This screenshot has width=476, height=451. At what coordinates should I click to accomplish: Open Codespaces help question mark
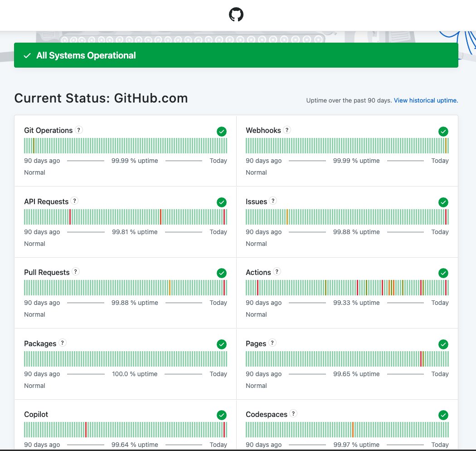click(293, 414)
